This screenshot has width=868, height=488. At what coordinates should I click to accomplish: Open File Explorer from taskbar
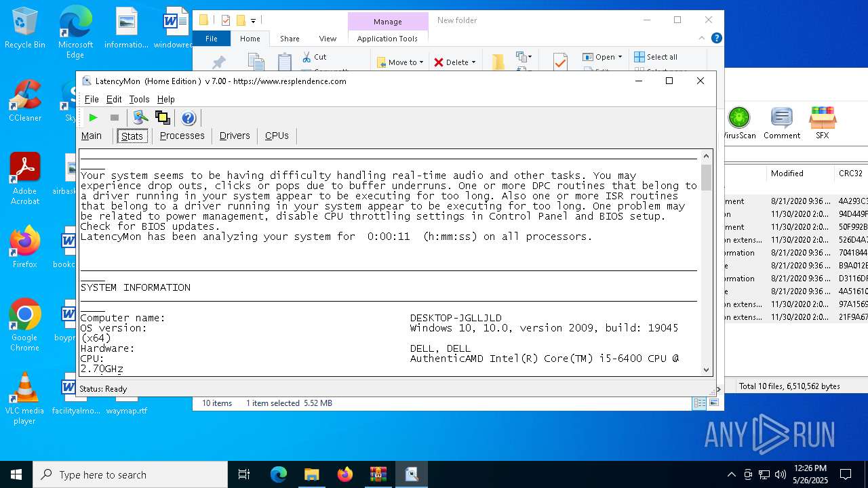coord(311,474)
